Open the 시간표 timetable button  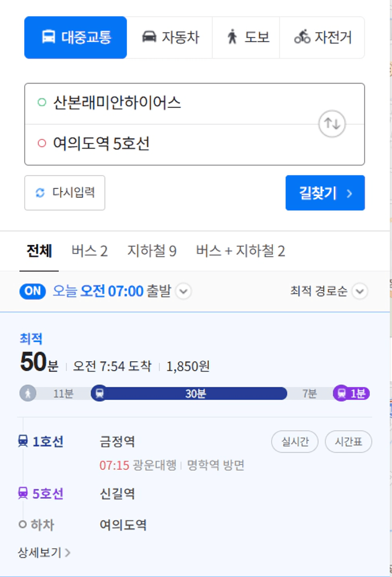pyautogui.click(x=348, y=442)
